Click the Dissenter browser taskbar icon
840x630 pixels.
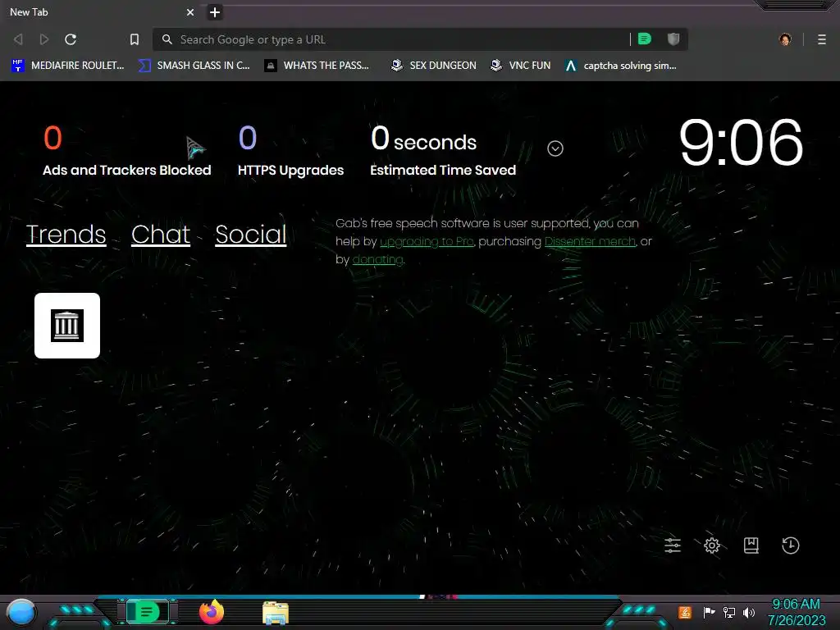[x=147, y=612]
